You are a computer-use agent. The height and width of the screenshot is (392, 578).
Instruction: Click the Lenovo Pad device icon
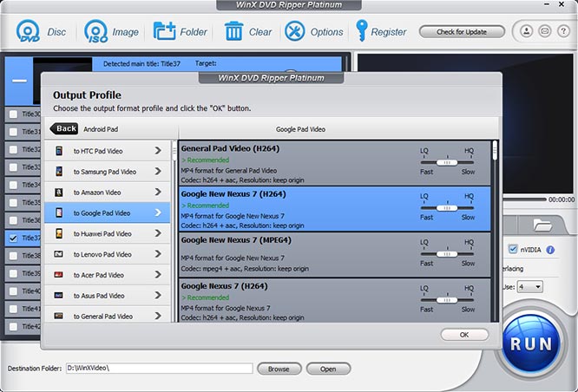coord(59,254)
